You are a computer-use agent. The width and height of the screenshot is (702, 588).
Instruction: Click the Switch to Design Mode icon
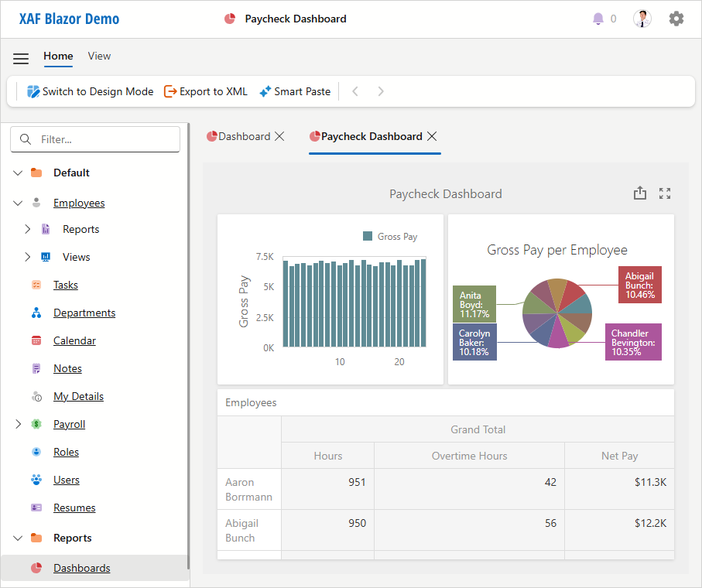pos(33,91)
